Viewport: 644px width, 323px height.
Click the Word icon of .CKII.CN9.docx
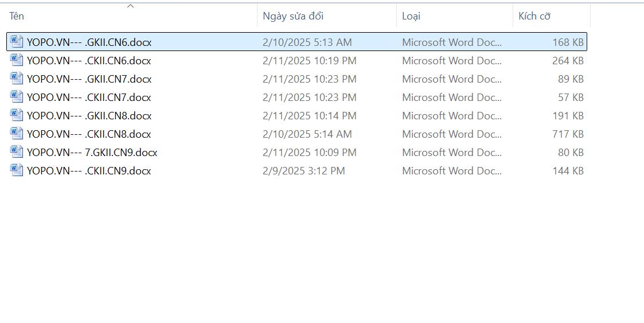[x=17, y=170]
